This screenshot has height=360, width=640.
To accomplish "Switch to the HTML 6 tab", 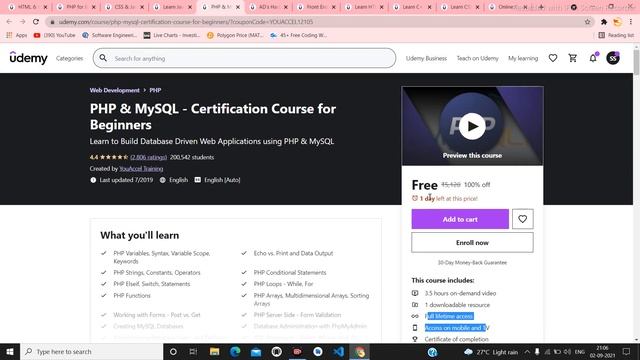I will 27,7.
